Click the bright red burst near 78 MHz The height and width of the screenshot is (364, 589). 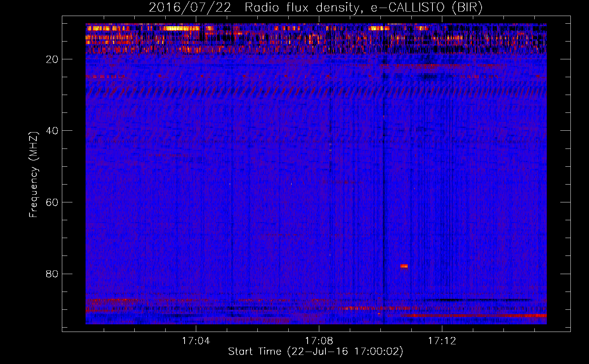tap(404, 266)
